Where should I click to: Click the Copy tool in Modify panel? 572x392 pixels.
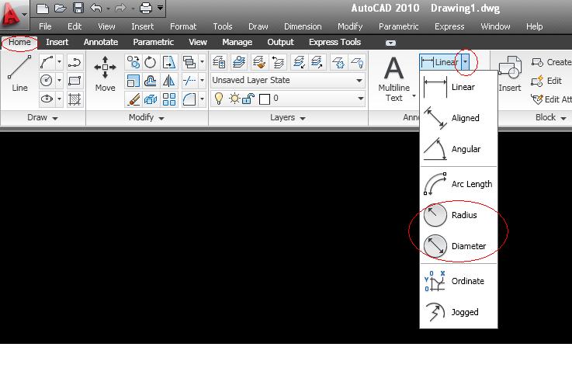(133, 62)
